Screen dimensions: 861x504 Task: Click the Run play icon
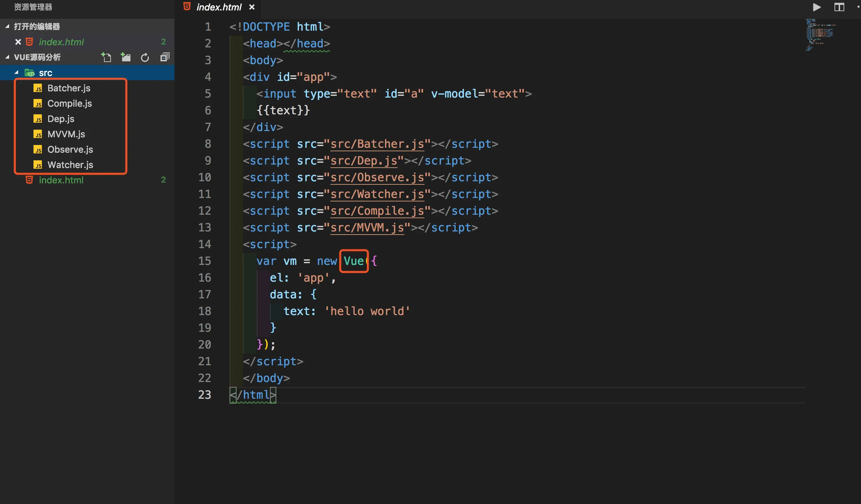817,7
